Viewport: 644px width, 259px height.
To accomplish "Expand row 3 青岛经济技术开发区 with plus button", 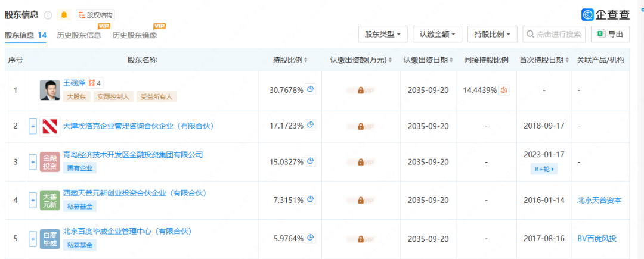I will point(33,162).
